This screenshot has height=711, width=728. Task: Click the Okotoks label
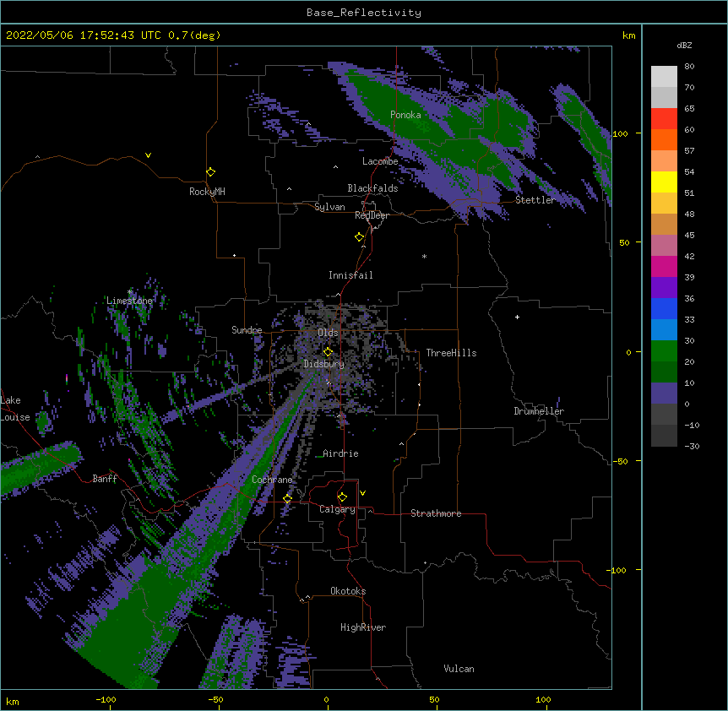[348, 591]
